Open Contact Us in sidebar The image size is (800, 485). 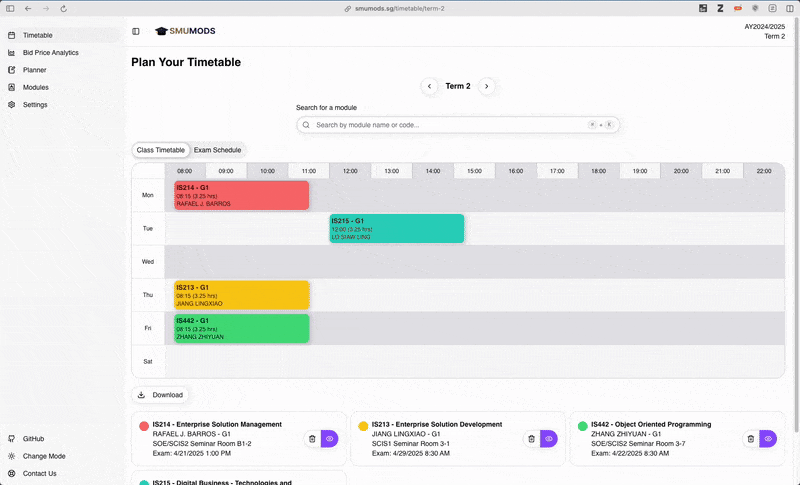39,473
